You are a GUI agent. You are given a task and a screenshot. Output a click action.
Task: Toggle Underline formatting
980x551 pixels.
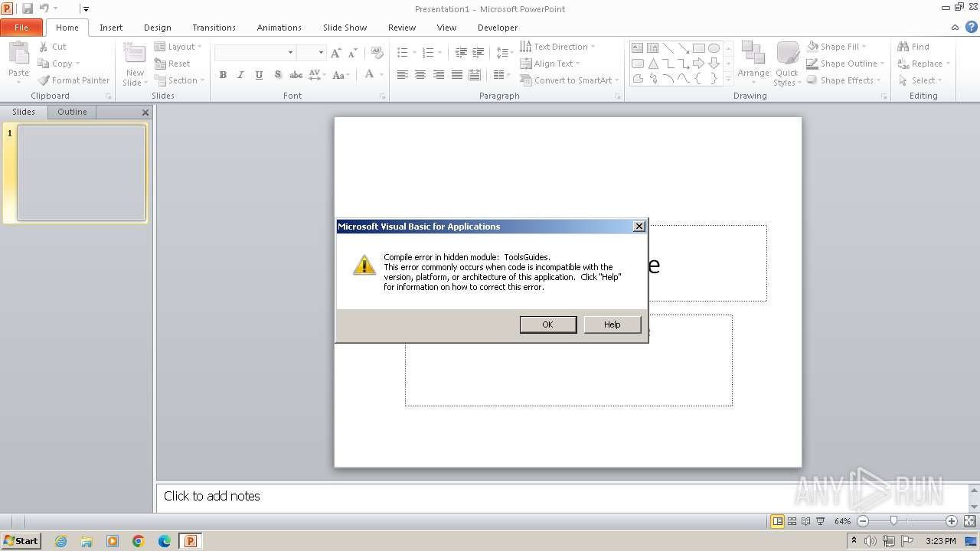pos(259,75)
